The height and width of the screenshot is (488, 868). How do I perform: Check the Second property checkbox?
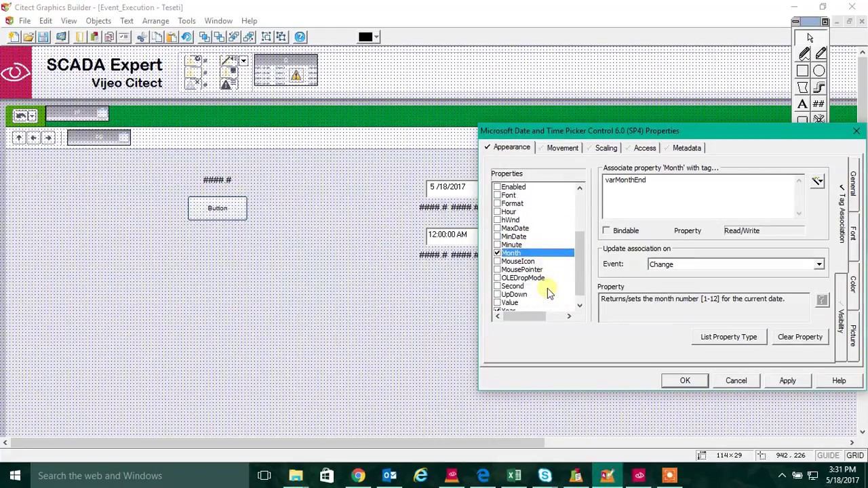click(497, 286)
